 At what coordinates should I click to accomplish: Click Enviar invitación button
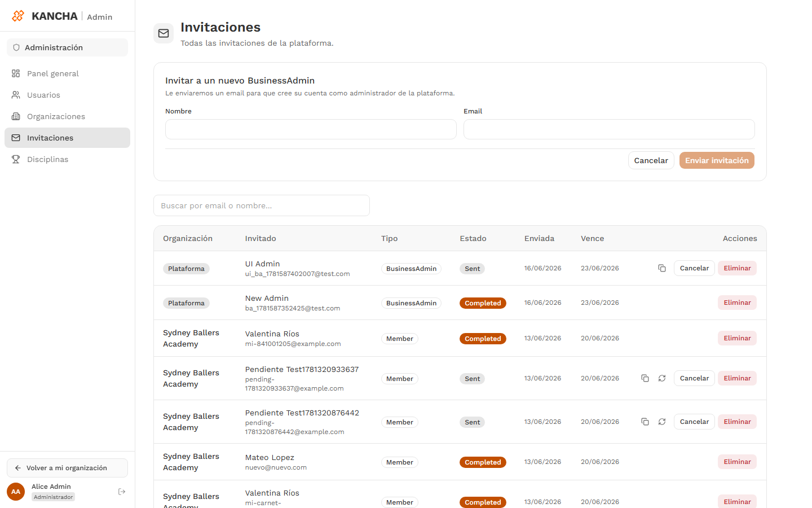click(x=717, y=160)
